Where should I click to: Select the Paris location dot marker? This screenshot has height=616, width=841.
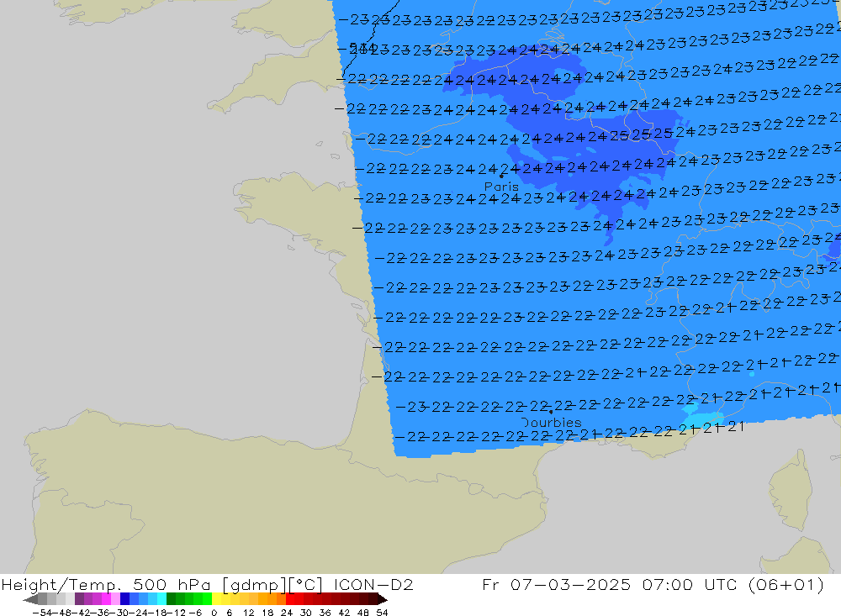coord(501,176)
